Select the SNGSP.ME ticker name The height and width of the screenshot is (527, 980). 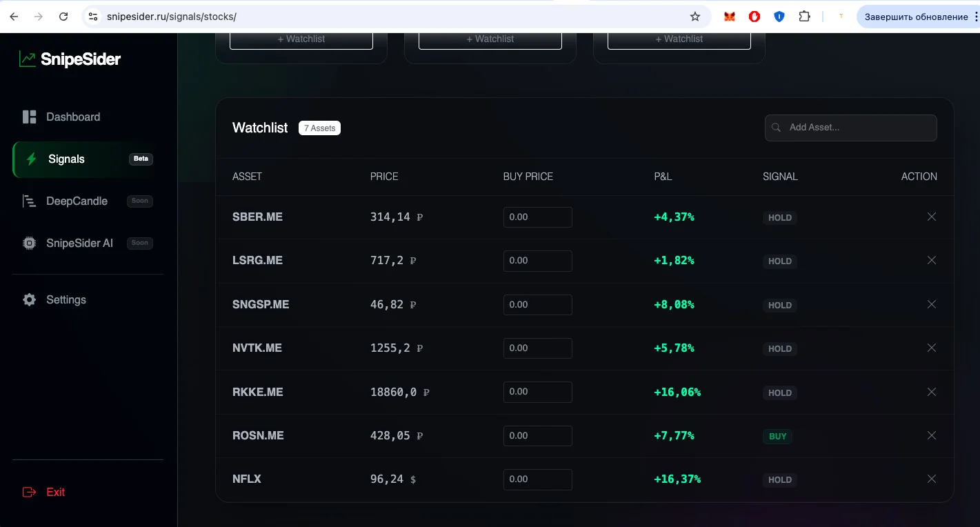261,304
